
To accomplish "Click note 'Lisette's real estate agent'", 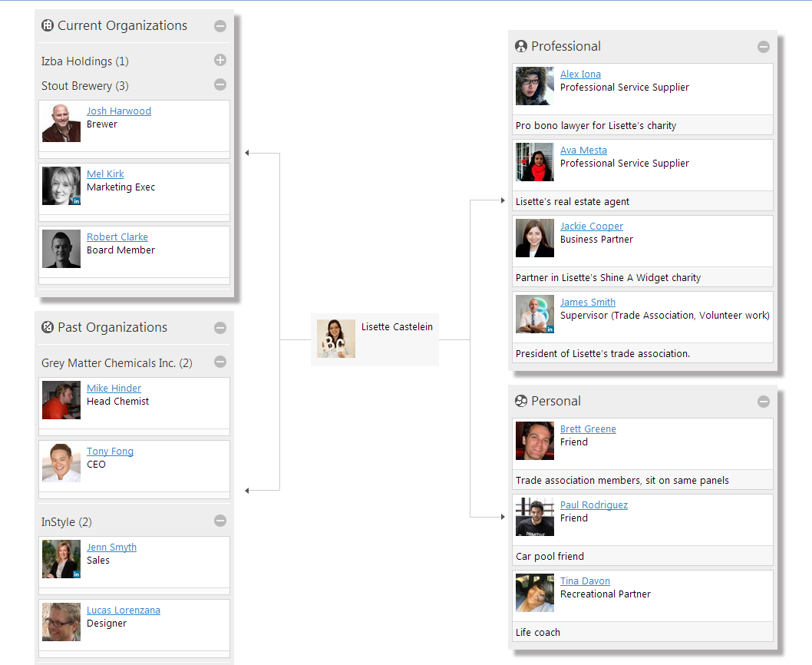I will point(573,202).
